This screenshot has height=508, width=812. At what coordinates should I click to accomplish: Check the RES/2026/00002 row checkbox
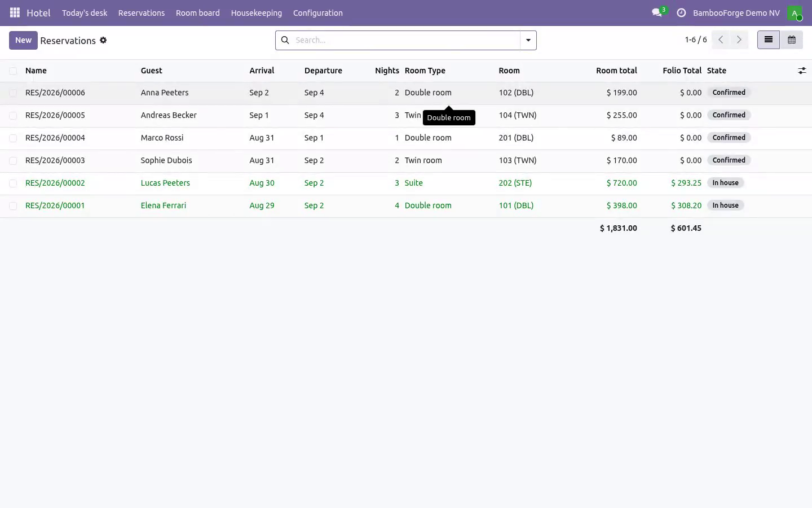[x=13, y=183]
